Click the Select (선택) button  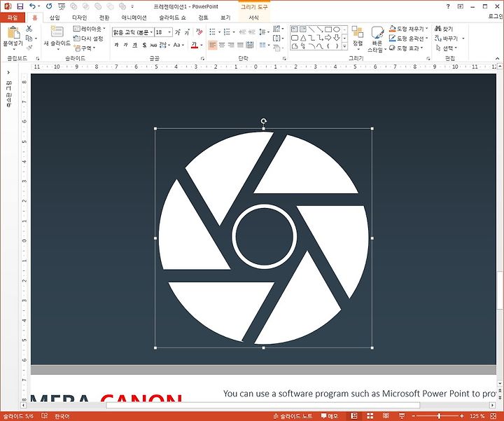[446, 48]
